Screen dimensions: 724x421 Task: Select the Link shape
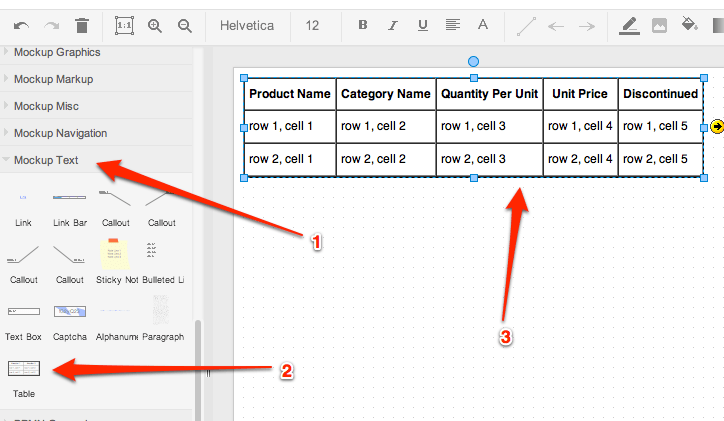tap(23, 208)
